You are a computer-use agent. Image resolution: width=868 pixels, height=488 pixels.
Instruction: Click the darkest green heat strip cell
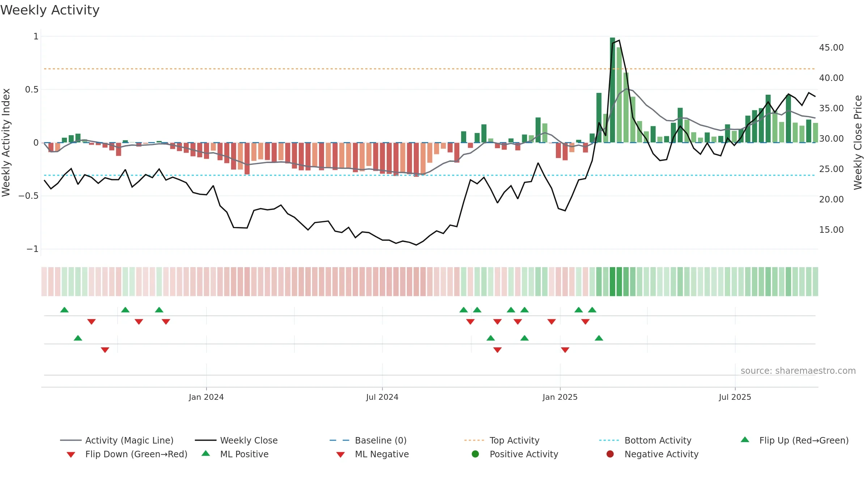click(x=612, y=282)
